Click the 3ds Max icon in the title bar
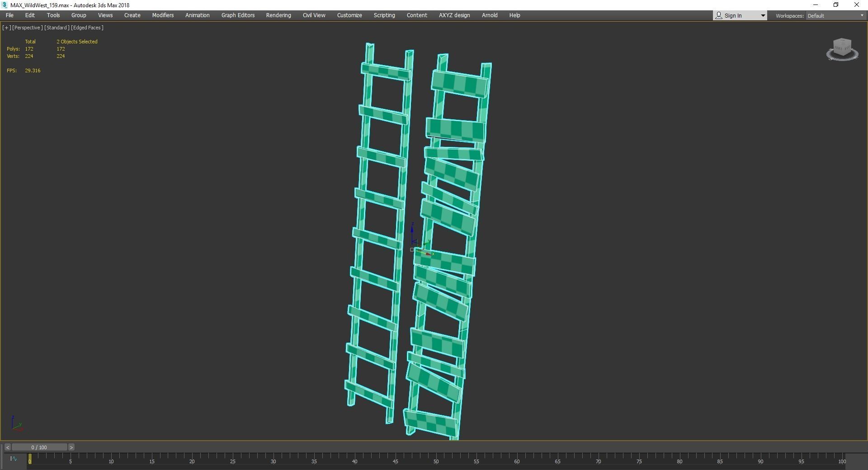Image resolution: width=868 pixels, height=470 pixels. coord(4,5)
